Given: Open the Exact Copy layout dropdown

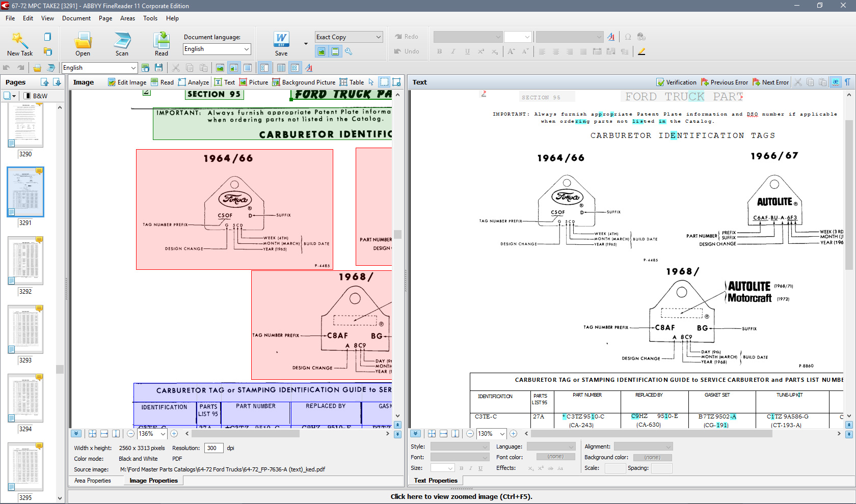Looking at the screenshot, I should click(x=349, y=37).
